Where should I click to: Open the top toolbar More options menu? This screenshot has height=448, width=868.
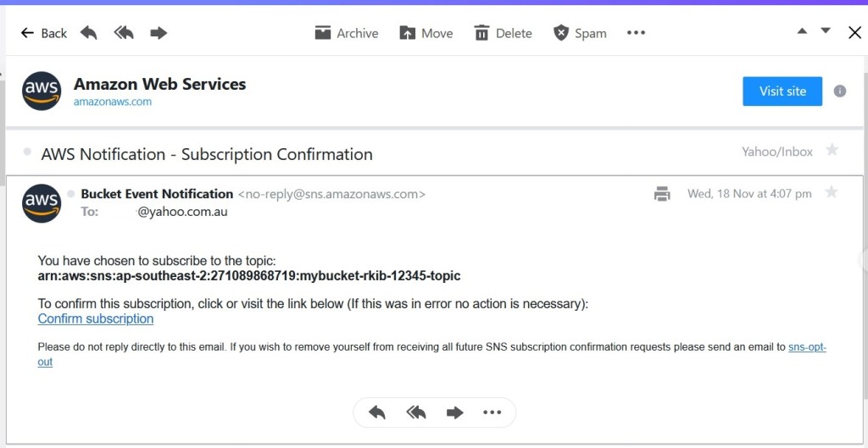point(636,33)
